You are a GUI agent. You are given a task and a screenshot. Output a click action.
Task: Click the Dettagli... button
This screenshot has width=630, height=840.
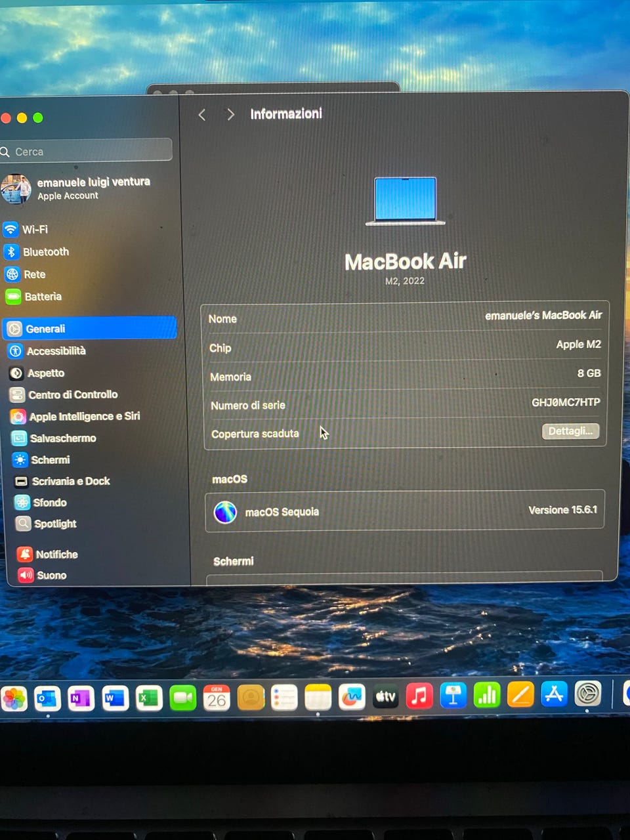point(570,431)
